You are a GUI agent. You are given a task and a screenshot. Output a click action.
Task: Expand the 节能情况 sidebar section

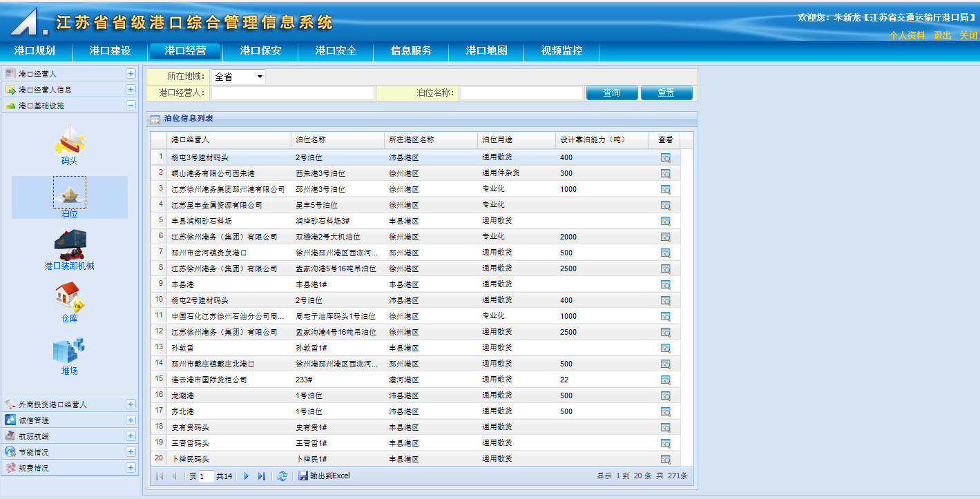click(131, 452)
